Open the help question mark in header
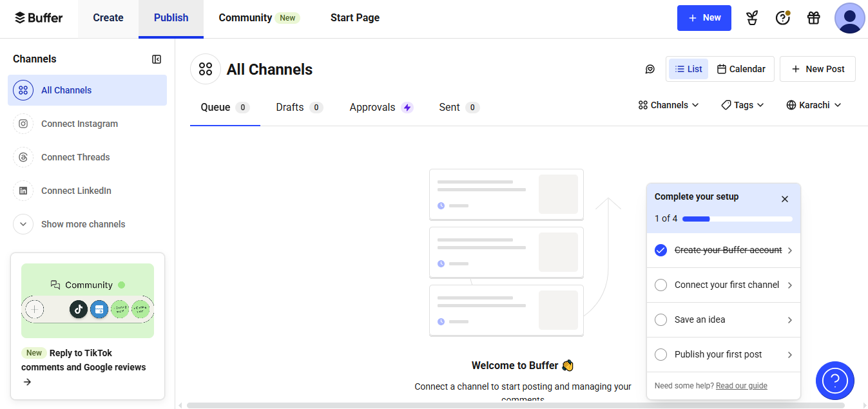This screenshot has width=868, height=409. (783, 18)
